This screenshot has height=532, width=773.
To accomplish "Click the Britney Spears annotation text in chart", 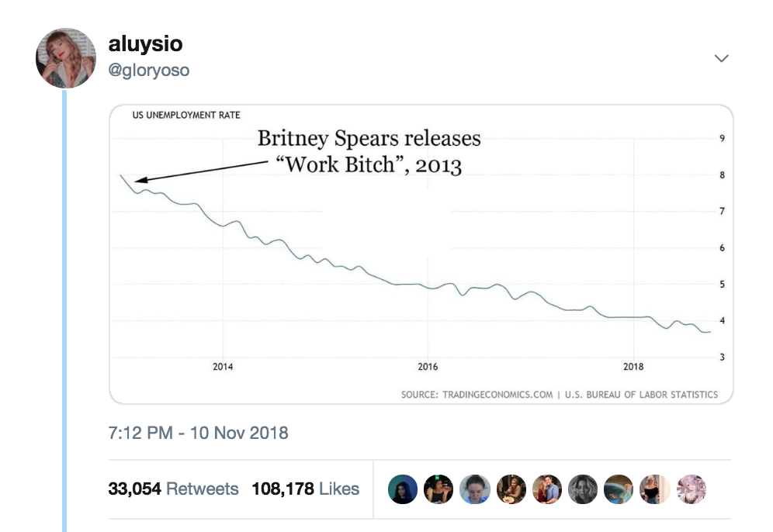I will pyautogui.click(x=369, y=151).
